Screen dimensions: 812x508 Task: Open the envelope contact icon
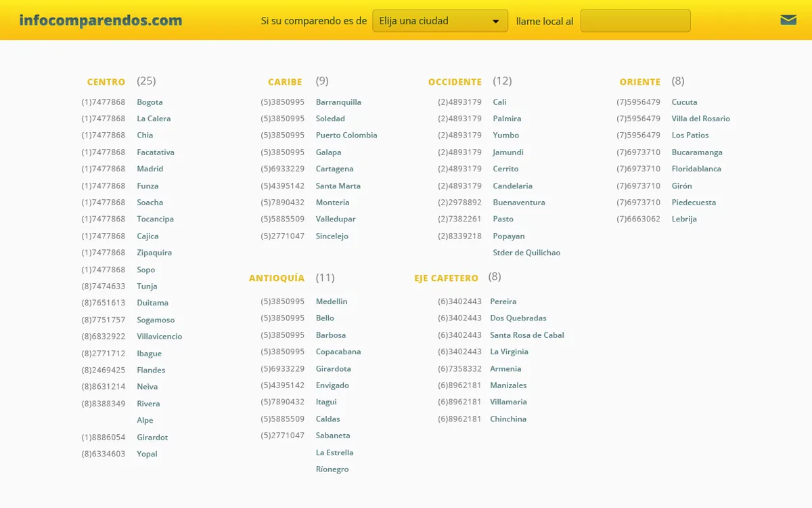[788, 20]
